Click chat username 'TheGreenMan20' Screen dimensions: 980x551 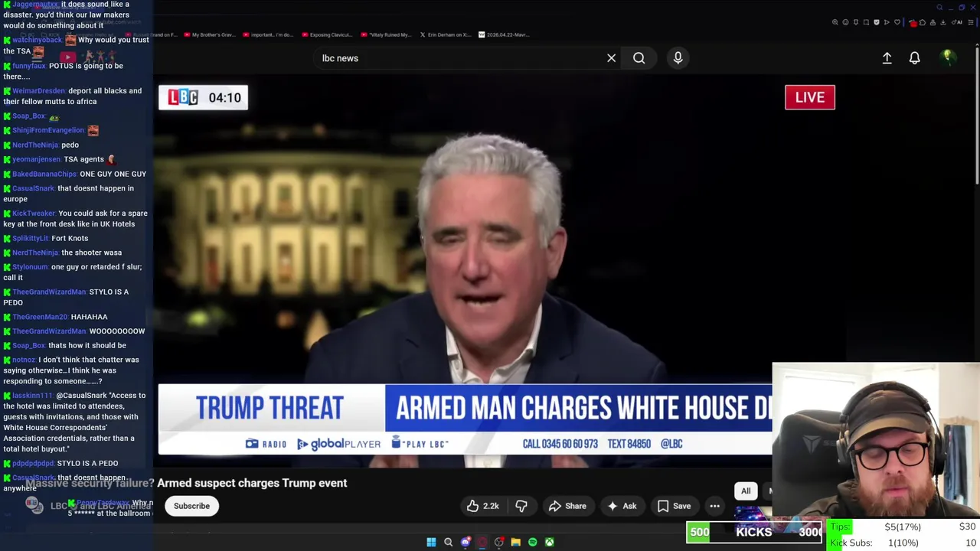click(x=40, y=317)
